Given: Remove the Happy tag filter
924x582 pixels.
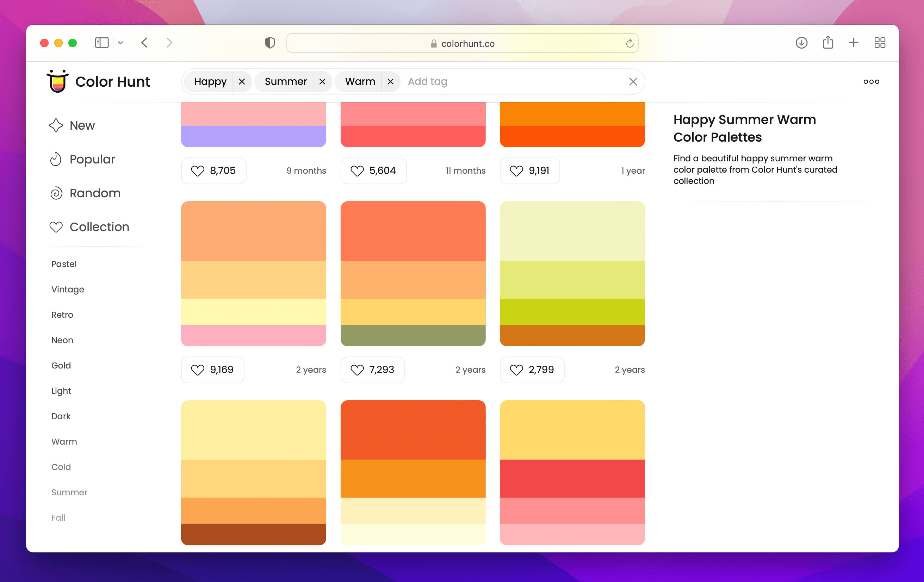Looking at the screenshot, I should [242, 81].
